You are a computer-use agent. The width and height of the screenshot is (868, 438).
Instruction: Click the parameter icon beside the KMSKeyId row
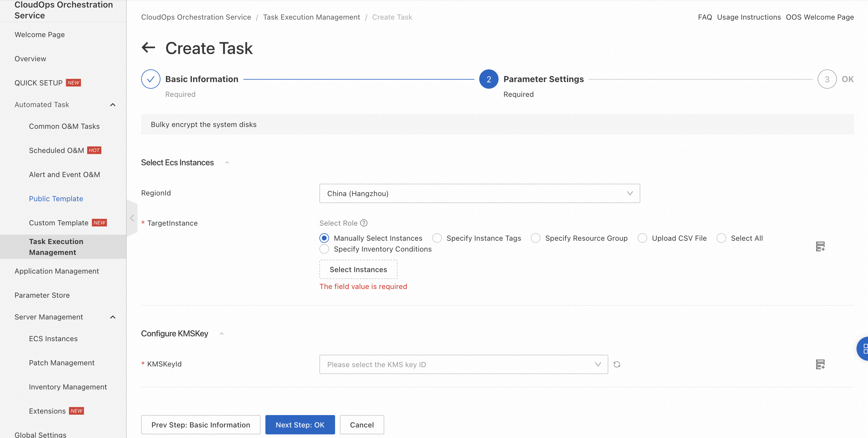click(820, 364)
